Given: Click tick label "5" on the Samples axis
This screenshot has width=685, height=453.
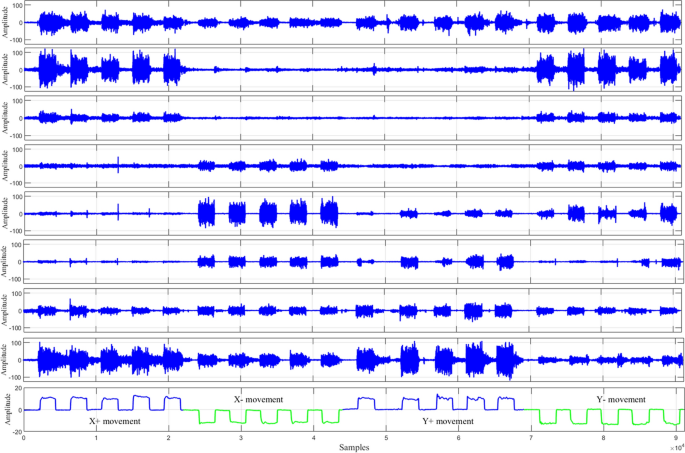Looking at the screenshot, I should point(386,438).
